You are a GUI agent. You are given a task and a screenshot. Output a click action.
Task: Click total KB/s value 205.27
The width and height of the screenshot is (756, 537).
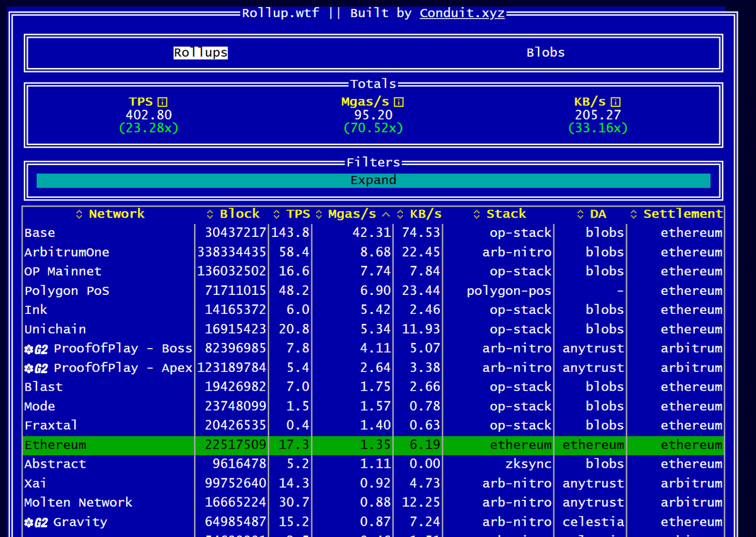click(598, 115)
